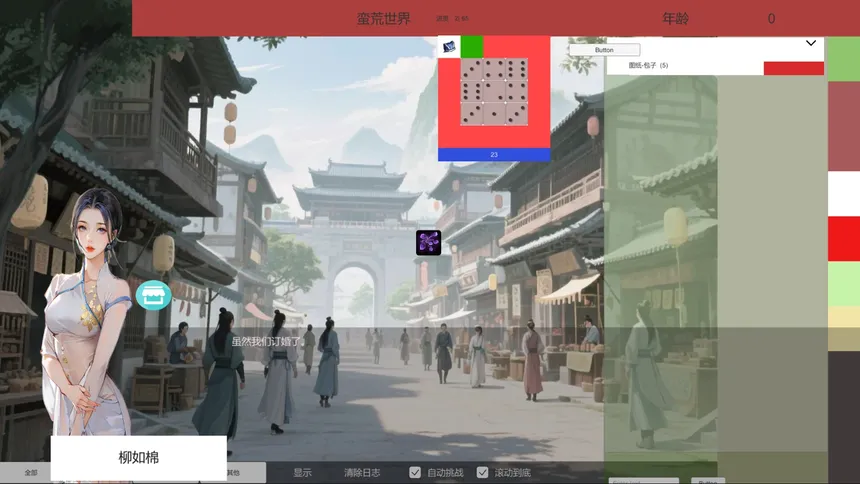
Task: Select the bright red swatch on right strip
Action: pyautogui.click(x=844, y=239)
